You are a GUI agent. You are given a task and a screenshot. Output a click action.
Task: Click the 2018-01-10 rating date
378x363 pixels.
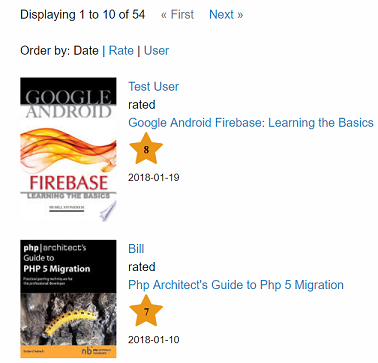click(x=154, y=340)
